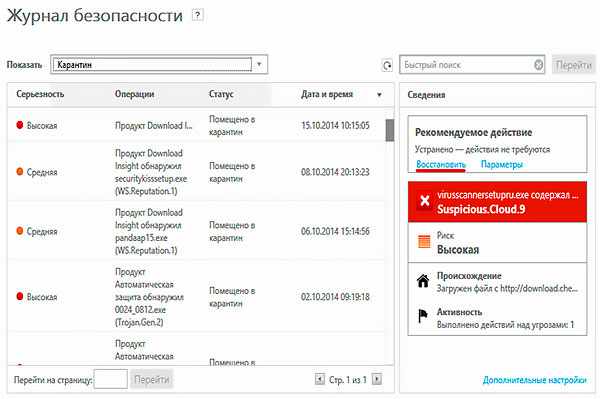Sort by Операции column header
The image size is (600, 399).
coord(134,94)
